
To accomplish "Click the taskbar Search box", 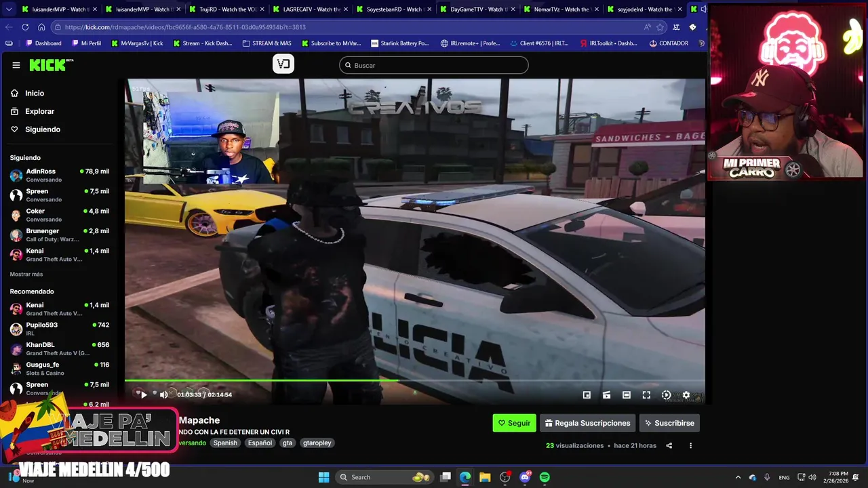I will 385,477.
